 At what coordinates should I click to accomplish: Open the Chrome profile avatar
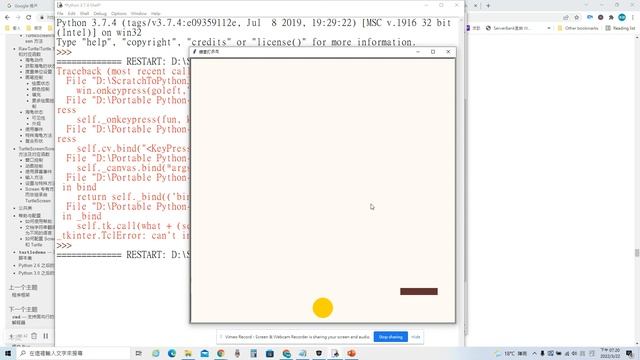pos(622,17)
